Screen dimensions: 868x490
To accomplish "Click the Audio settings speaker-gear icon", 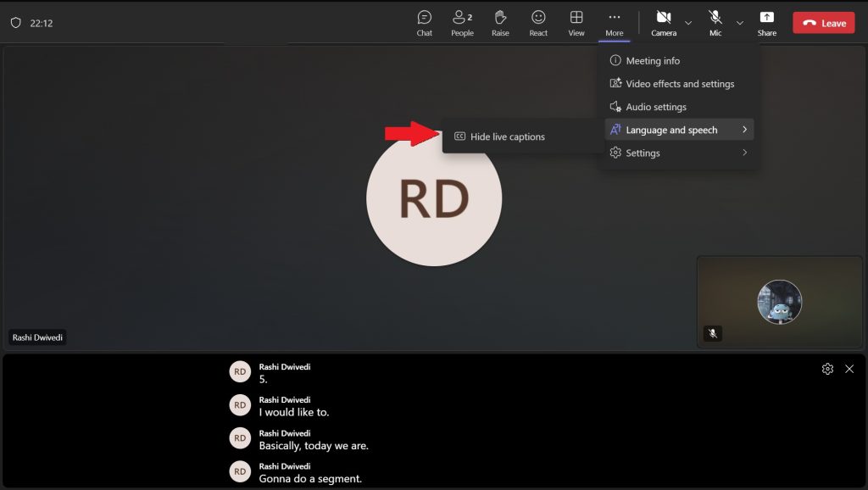I will coord(615,106).
